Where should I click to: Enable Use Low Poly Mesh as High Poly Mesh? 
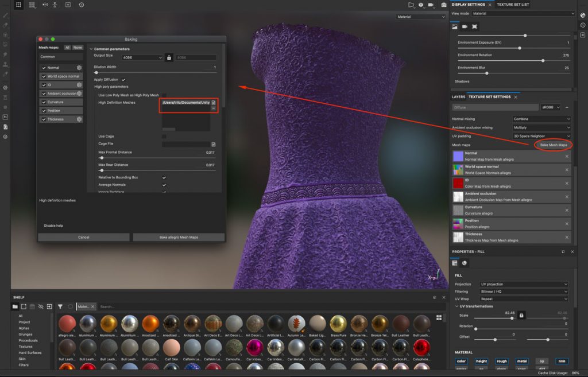point(164,95)
